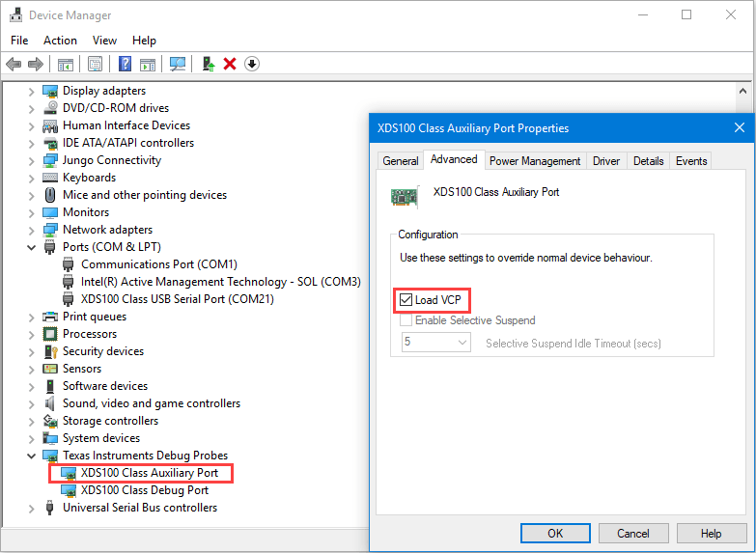Uncheck the Load VCP checkbox
Image resolution: width=756 pixels, height=553 pixels.
[x=406, y=300]
